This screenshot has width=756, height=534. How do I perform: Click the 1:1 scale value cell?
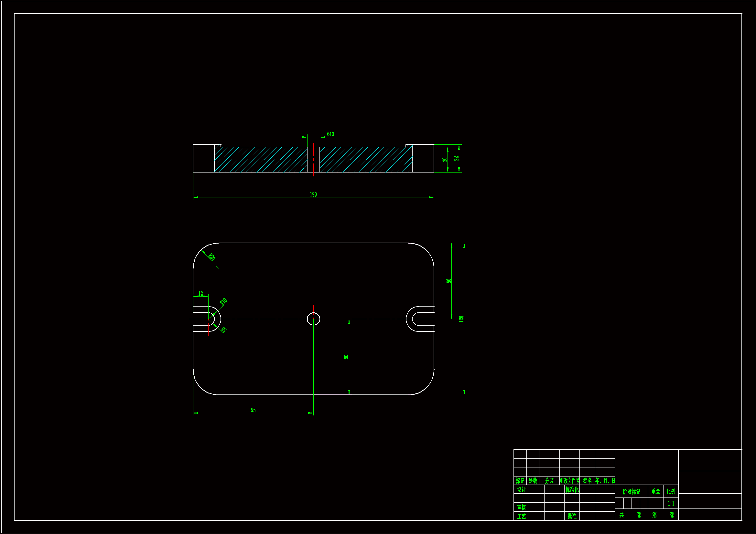point(671,503)
